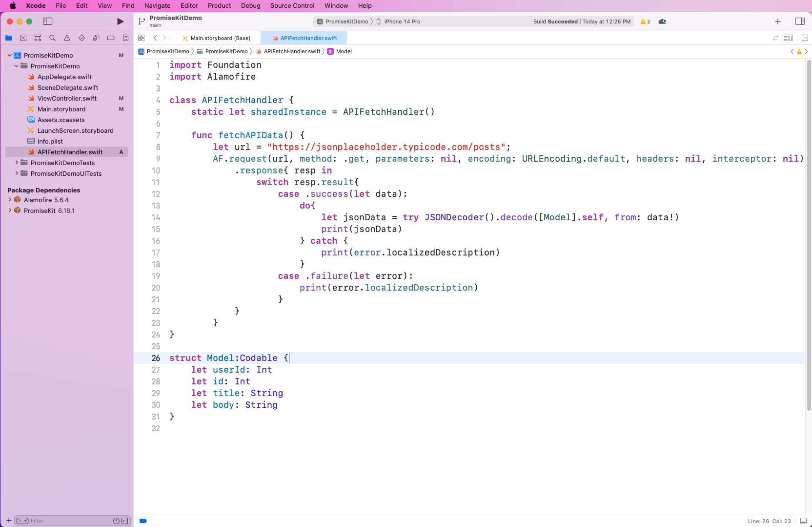
Task: Show the Issue navigator warning triangle
Action: 67,38
